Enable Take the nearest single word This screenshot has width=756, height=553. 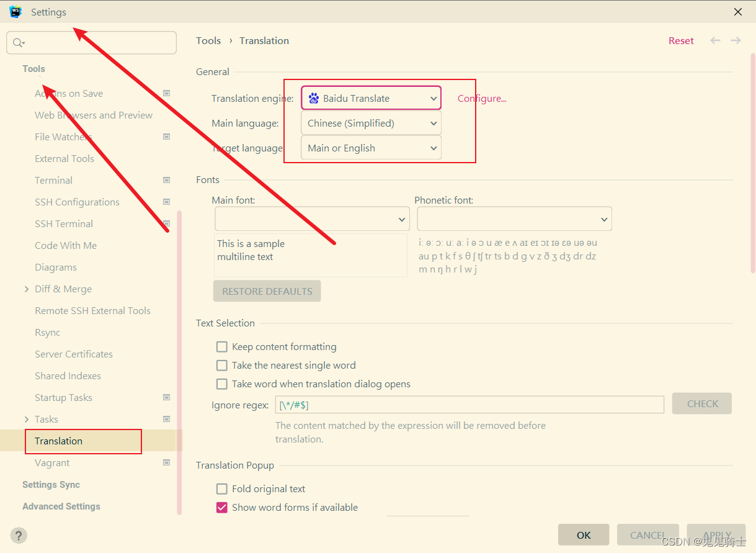click(x=222, y=365)
